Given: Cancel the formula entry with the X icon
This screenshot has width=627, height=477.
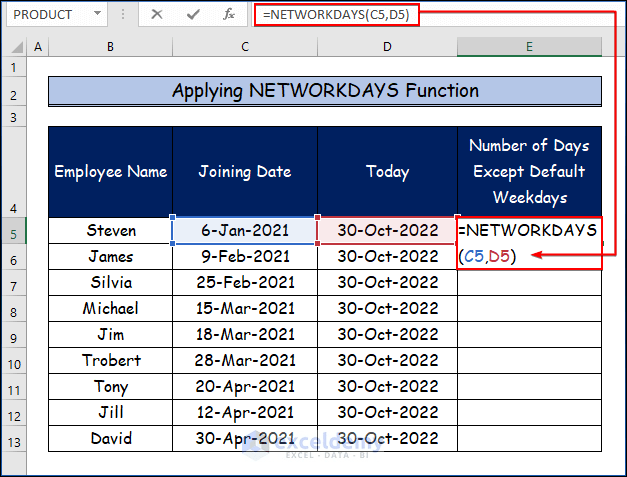Looking at the screenshot, I should [x=157, y=14].
